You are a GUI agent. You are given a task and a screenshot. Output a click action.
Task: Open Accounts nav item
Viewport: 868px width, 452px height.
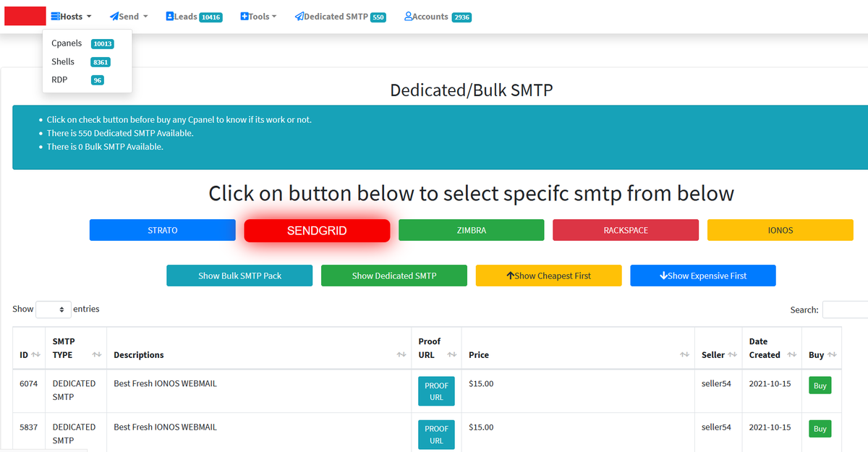click(x=438, y=16)
